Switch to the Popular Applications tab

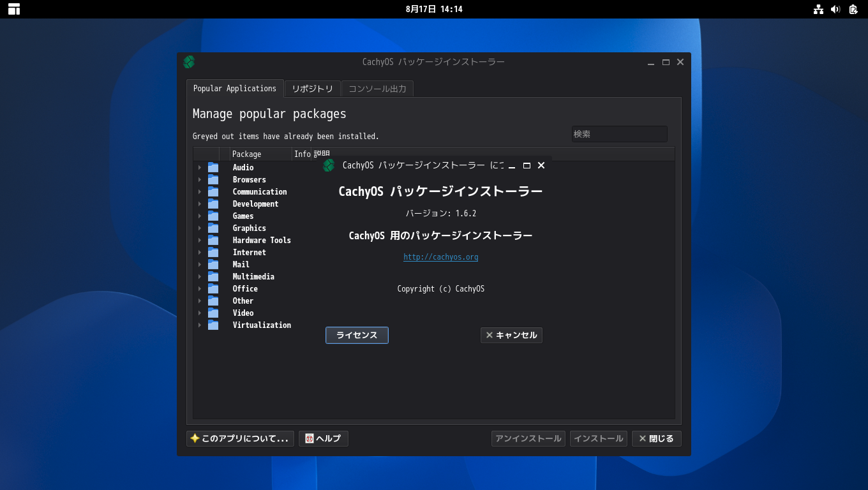coord(235,88)
